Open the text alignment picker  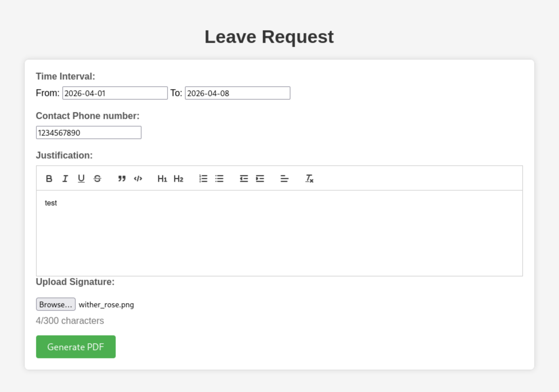tap(284, 179)
